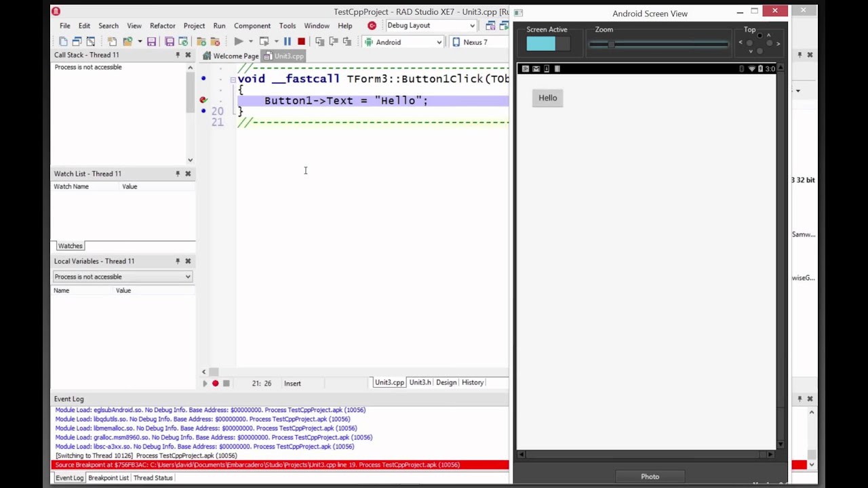Pin the Local Variables panel
Image resolution: width=868 pixels, height=488 pixels.
(x=178, y=261)
